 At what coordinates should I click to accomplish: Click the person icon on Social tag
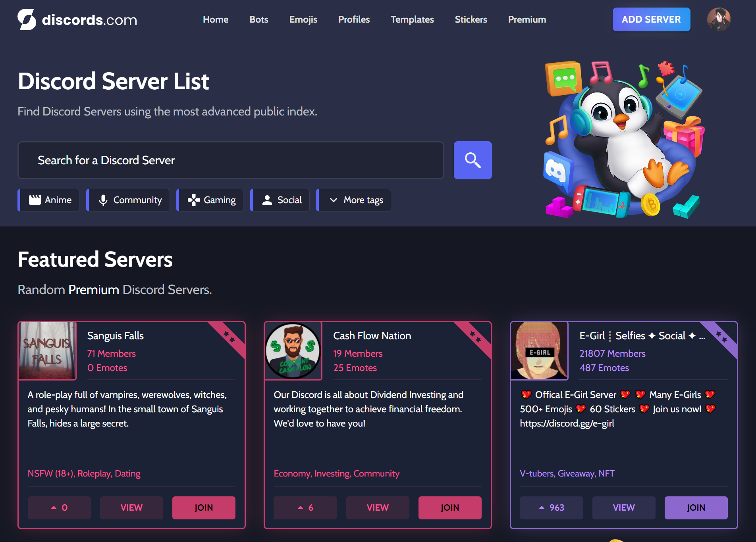268,200
